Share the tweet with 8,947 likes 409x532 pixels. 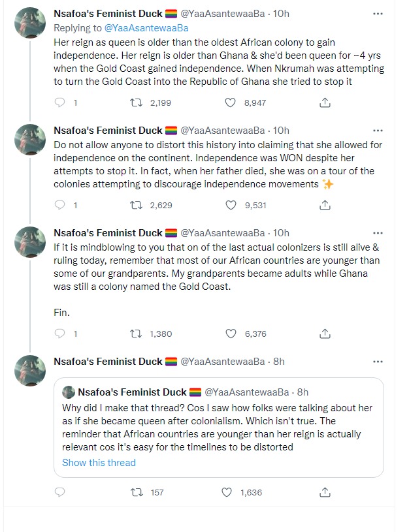[325, 102]
